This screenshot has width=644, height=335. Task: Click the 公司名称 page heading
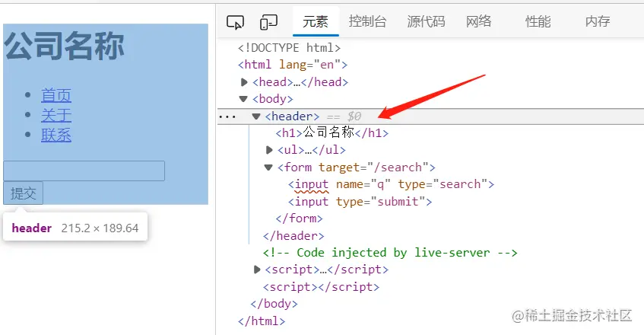click(x=64, y=46)
